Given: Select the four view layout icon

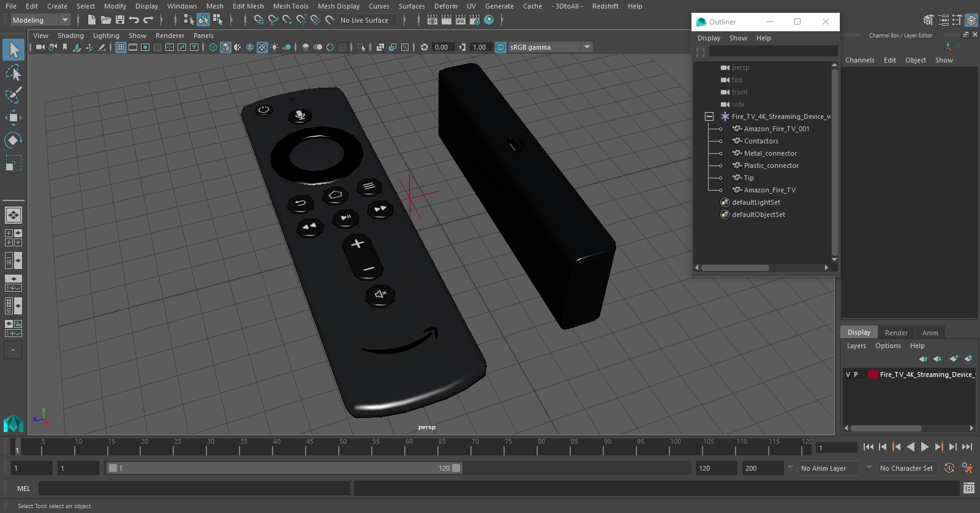Looking at the screenshot, I should [x=13, y=238].
